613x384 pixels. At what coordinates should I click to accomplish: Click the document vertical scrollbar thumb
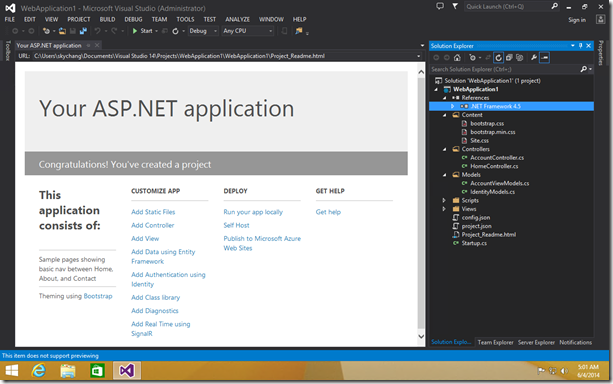click(x=421, y=203)
